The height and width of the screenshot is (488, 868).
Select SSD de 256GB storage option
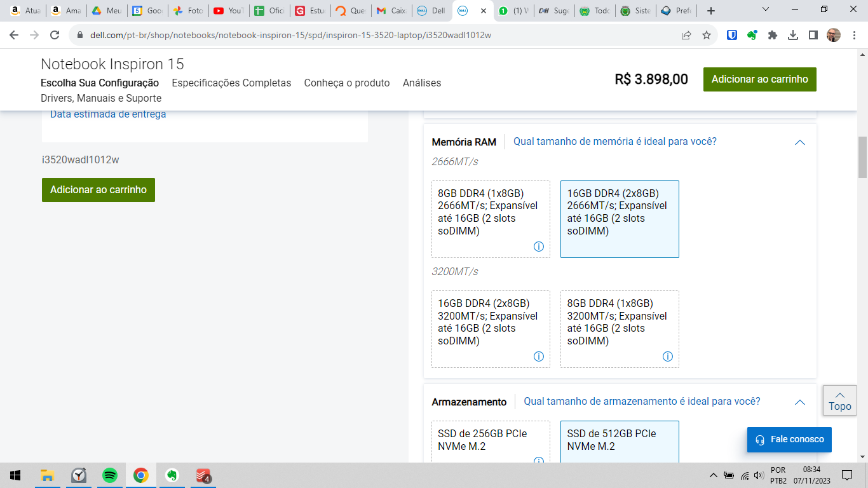pyautogui.click(x=491, y=442)
